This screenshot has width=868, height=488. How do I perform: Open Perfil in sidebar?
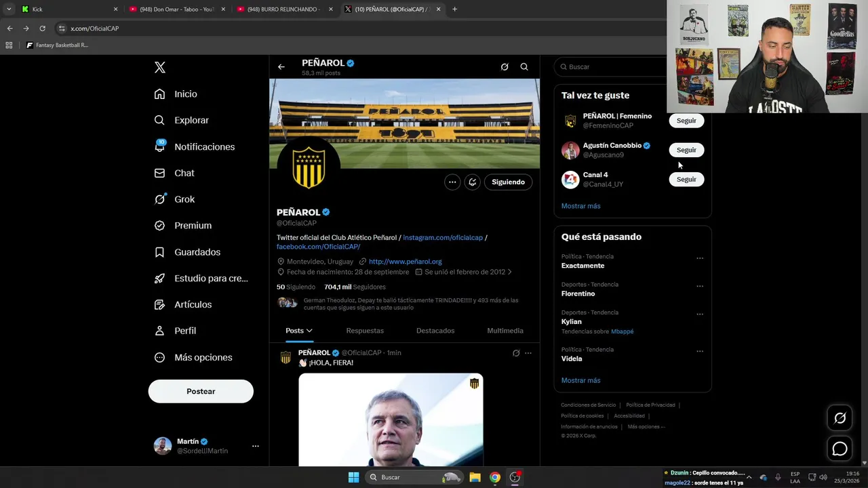click(175, 331)
